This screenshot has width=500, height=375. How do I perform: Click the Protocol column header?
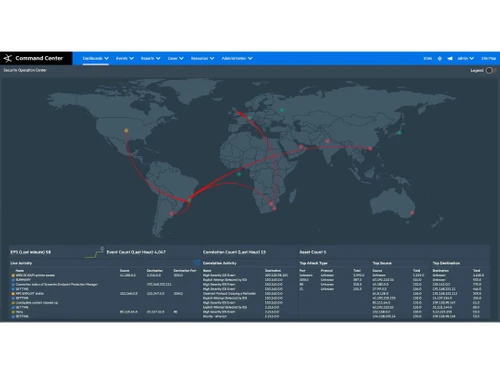(327, 271)
